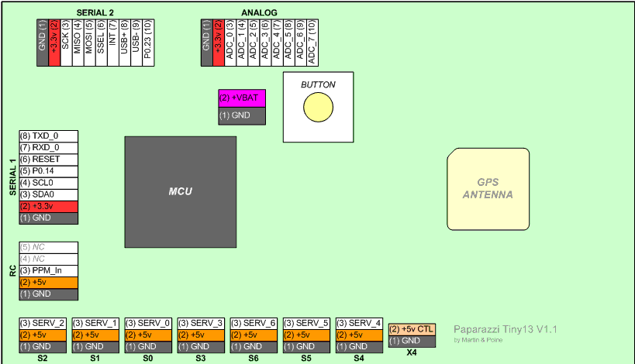Image resolution: width=635 pixels, height=364 pixels.
Task: Click the (3) SERV_6 pin
Action: [x=254, y=323]
